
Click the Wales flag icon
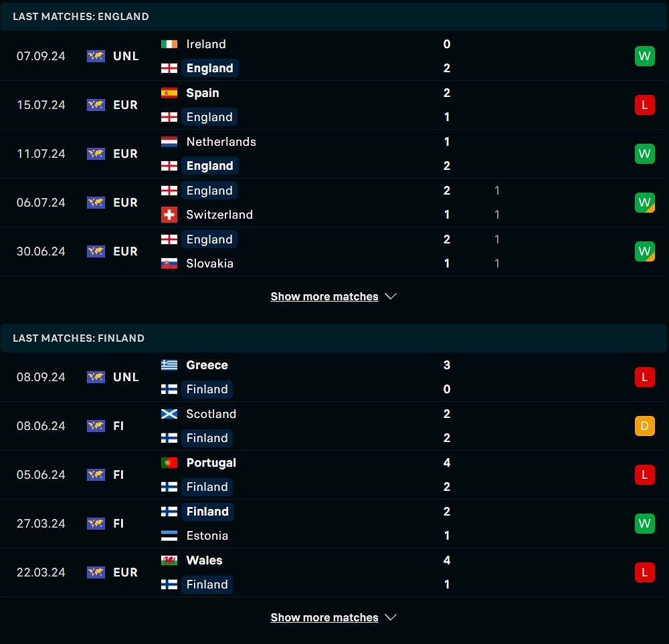[x=169, y=560]
